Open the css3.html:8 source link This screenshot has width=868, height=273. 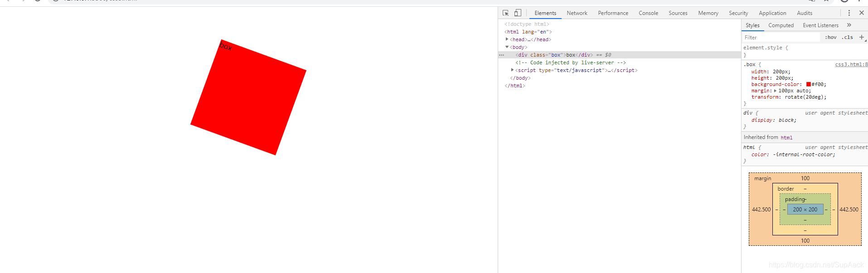(x=851, y=65)
